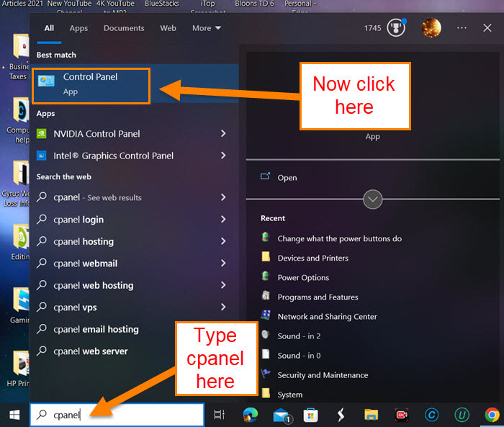Viewport: 504px width, 427px height.
Task: Switch to the Apps search tab
Action: pyautogui.click(x=78, y=28)
